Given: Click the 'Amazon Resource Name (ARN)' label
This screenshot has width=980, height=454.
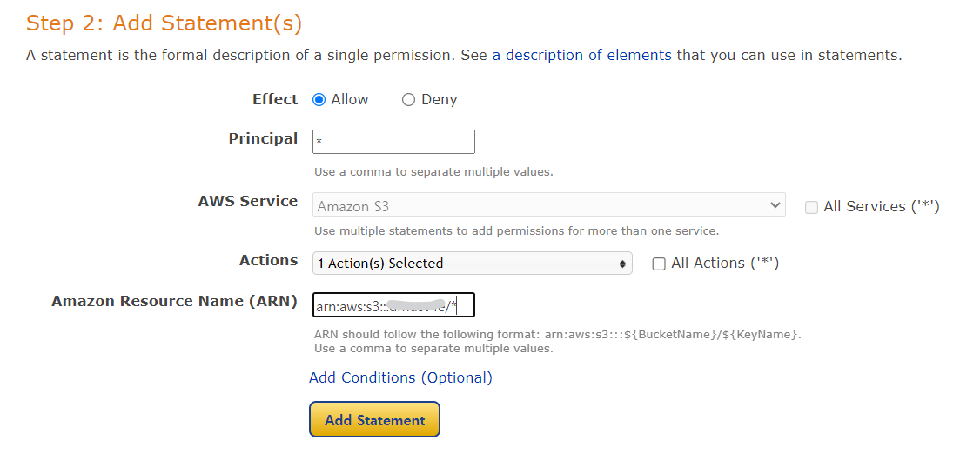Looking at the screenshot, I should point(174,301).
